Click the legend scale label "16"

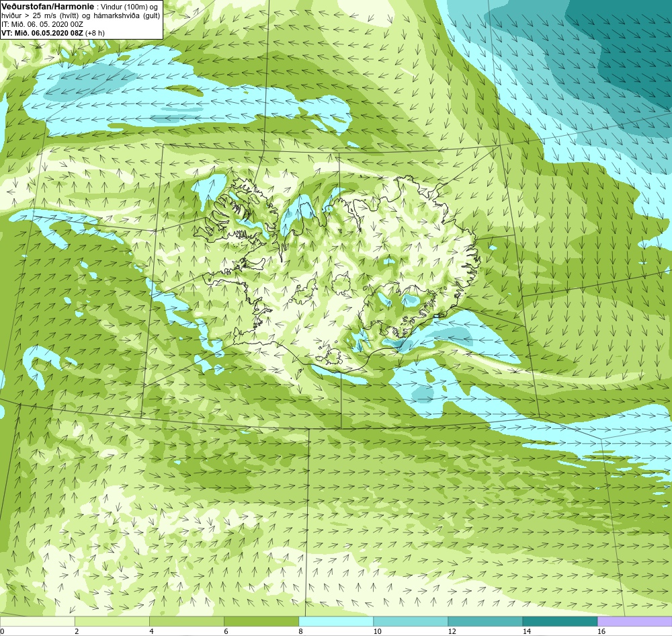[601, 631]
